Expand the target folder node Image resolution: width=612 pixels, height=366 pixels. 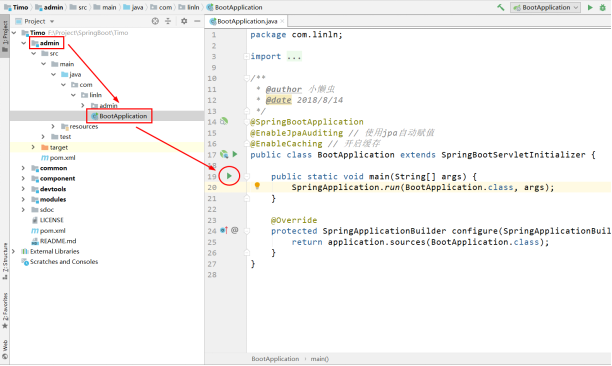[33, 147]
